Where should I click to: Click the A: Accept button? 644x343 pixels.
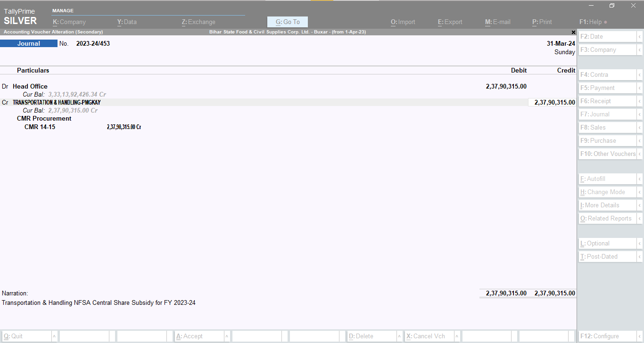coord(199,336)
